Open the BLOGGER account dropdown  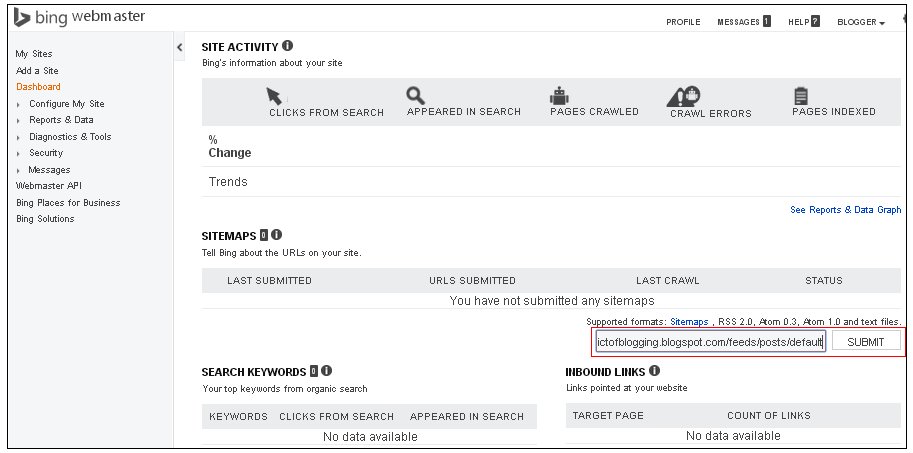tap(861, 22)
